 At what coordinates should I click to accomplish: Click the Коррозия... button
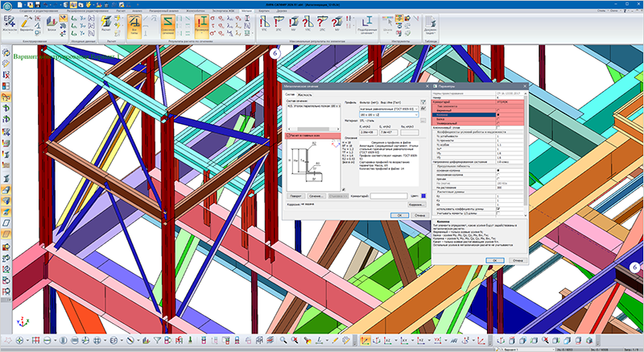416,205
